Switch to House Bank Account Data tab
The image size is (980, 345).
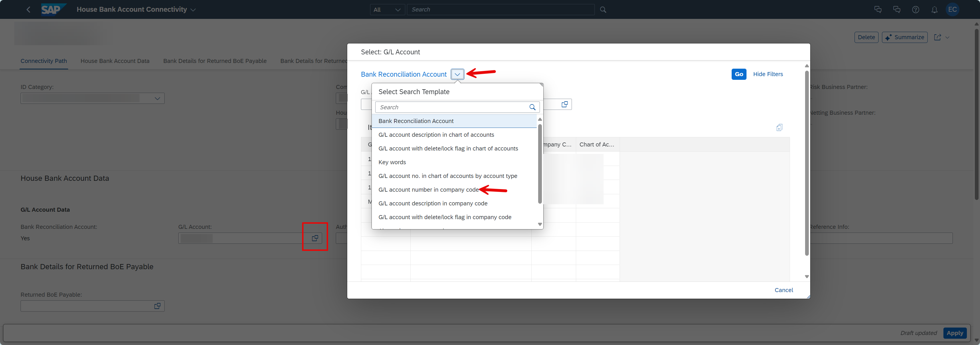pos(115,61)
